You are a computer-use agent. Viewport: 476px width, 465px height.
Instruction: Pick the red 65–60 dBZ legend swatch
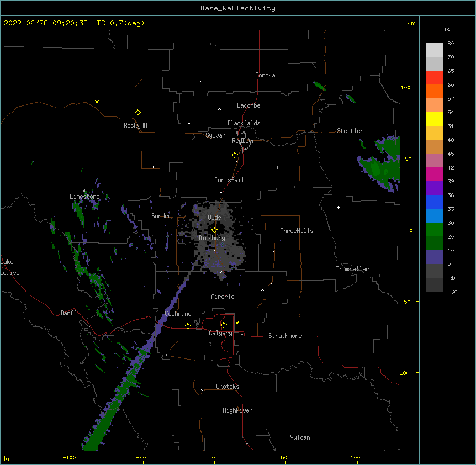[x=434, y=78]
